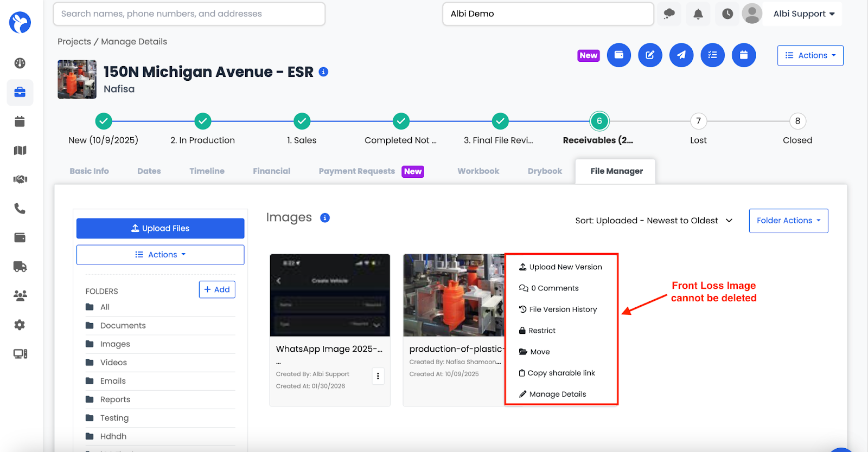
Task: Click the search names input field
Action: tap(189, 14)
